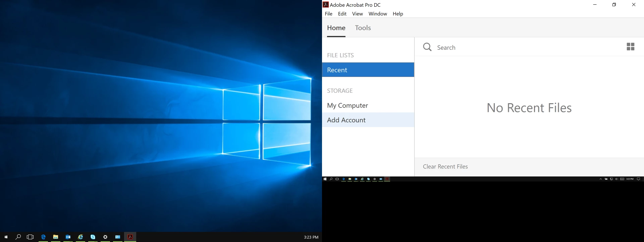Click Add Account under Storage
The width and height of the screenshot is (644, 242).
point(368,120)
